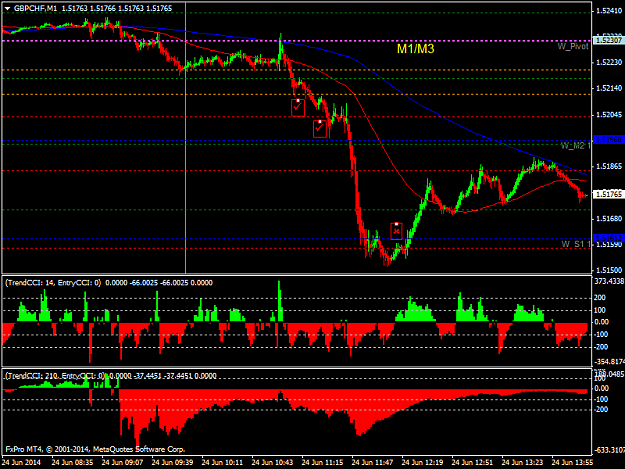
Task: Click the 24 Jun 09:39 time label
Action: click(x=172, y=463)
